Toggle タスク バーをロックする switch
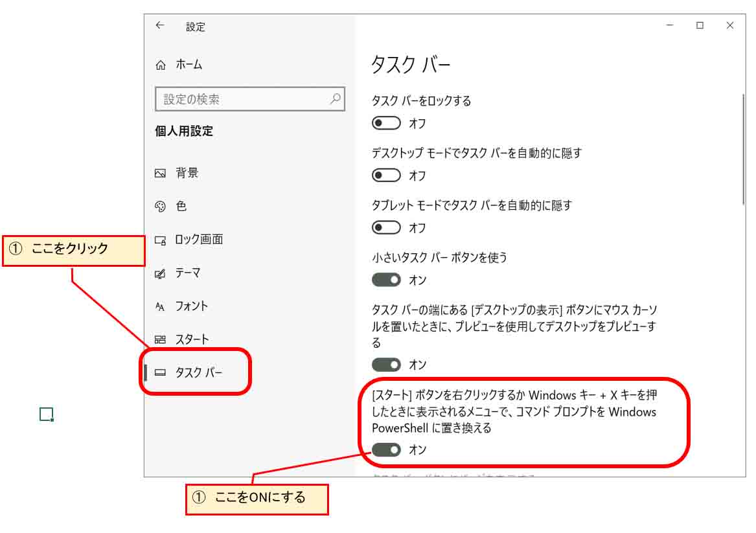Screen dimensions: 756x533 tap(386, 123)
